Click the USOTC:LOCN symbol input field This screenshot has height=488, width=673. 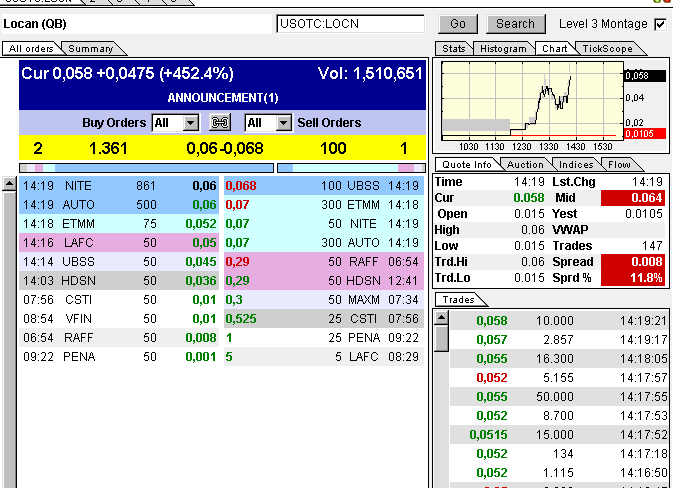[x=350, y=24]
